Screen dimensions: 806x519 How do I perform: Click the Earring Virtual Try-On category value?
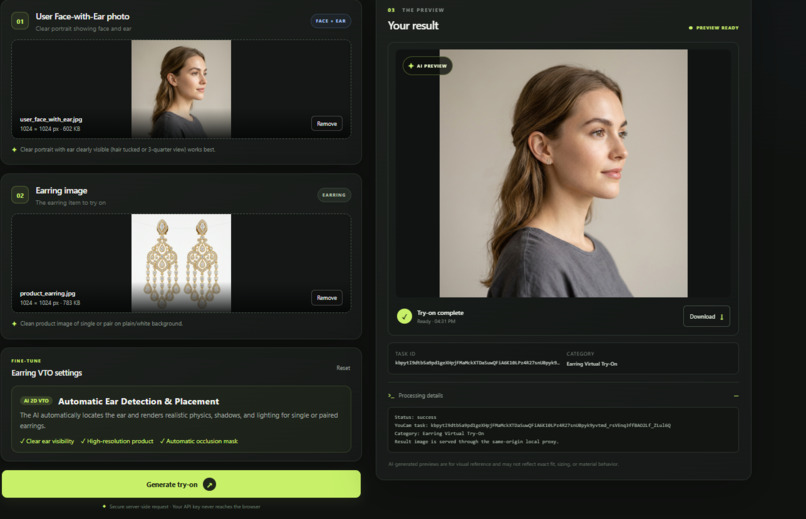[592, 364]
